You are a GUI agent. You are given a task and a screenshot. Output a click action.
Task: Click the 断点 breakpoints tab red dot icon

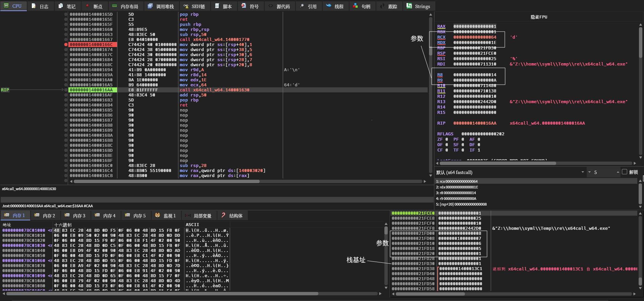coord(87,6)
